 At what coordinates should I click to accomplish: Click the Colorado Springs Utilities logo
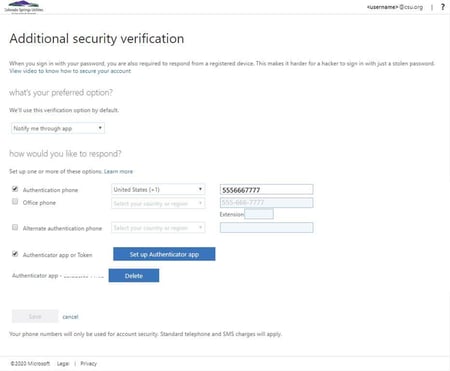coord(23,7)
